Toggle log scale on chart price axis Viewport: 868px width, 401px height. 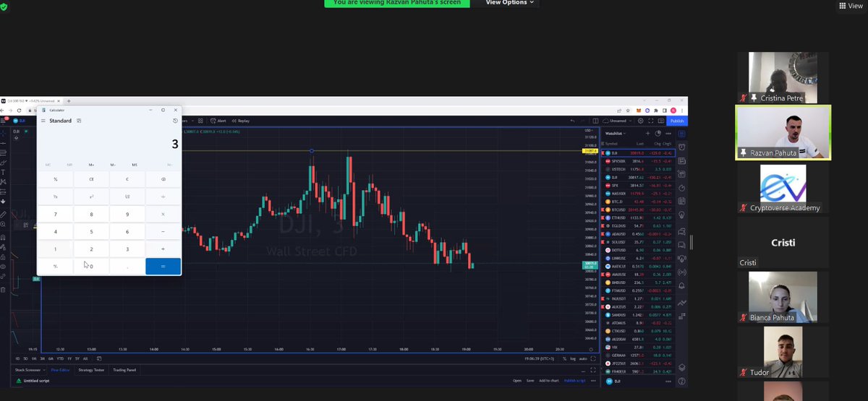573,358
